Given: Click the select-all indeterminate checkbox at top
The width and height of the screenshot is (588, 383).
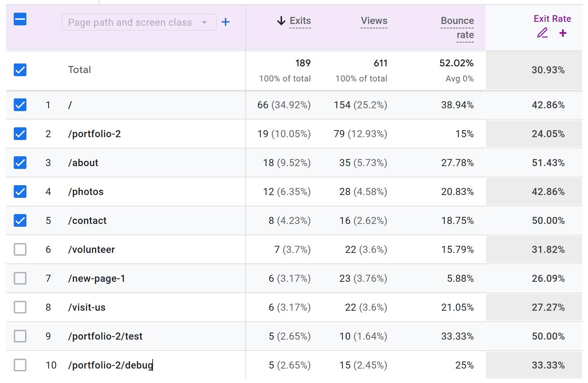Looking at the screenshot, I should point(20,19).
